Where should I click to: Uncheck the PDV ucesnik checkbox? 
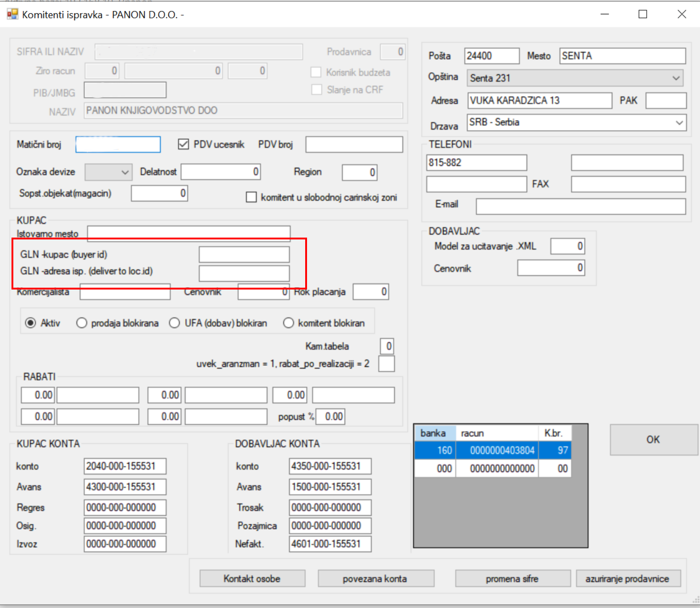[x=183, y=144]
